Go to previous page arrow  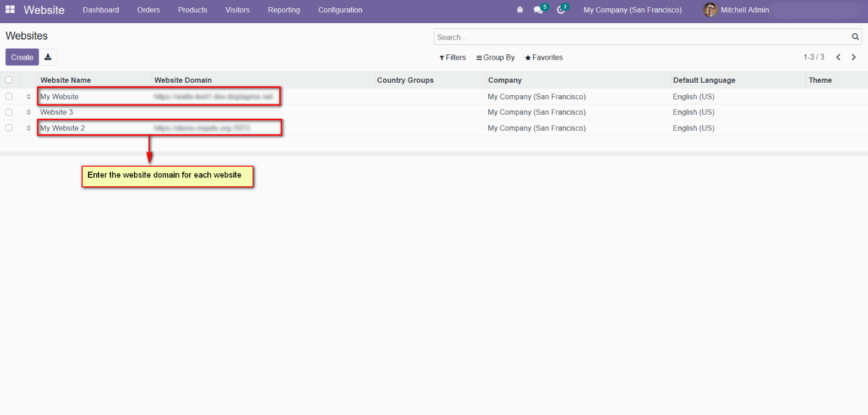click(x=838, y=57)
